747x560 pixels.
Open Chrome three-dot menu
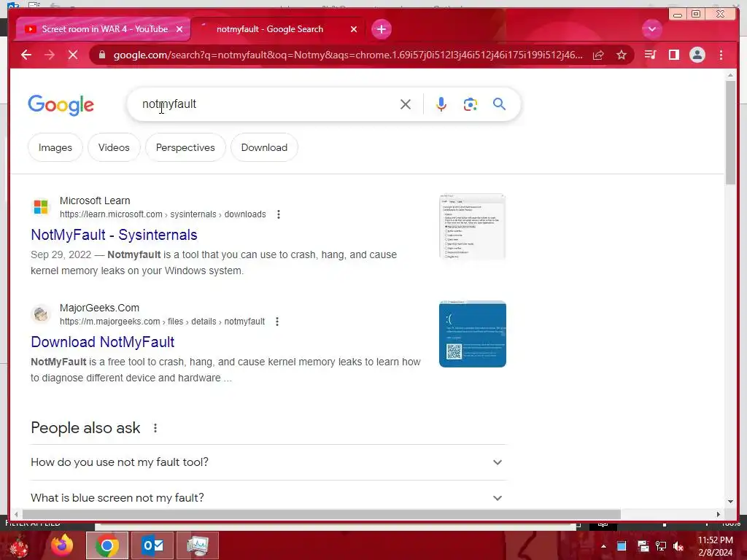(721, 55)
